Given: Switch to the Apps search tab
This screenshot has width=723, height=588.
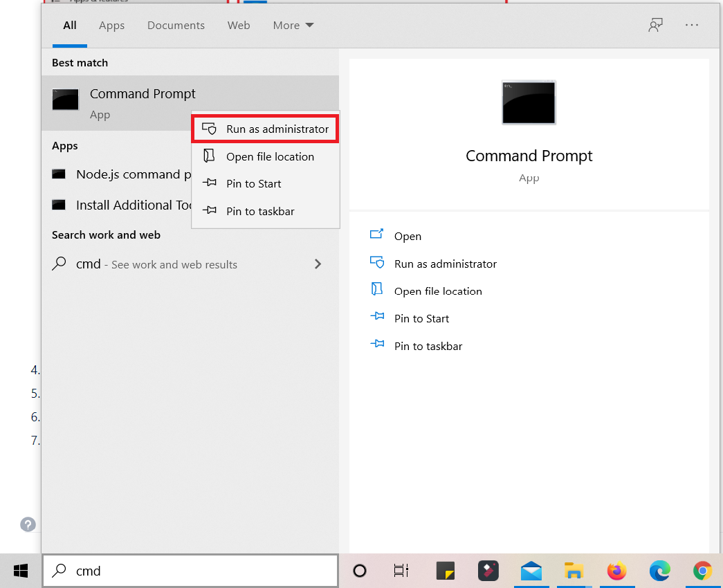Looking at the screenshot, I should 111,26.
